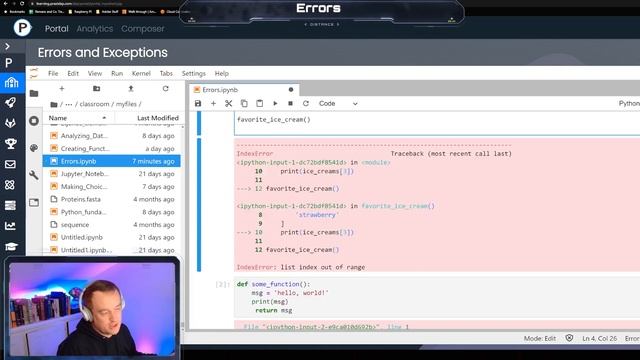640x360 pixels.
Task: Click the favorite_ice_cream() code cell input
Action: 437,124
